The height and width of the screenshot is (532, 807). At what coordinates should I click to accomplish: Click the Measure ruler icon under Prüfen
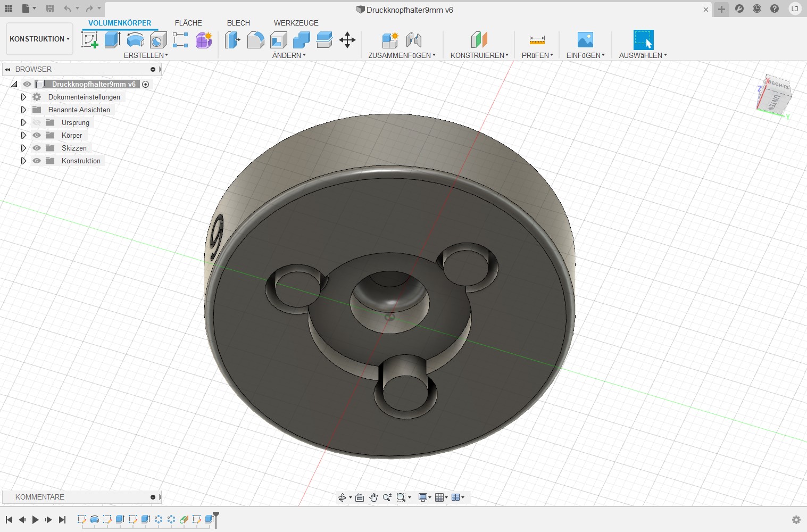pyautogui.click(x=537, y=40)
